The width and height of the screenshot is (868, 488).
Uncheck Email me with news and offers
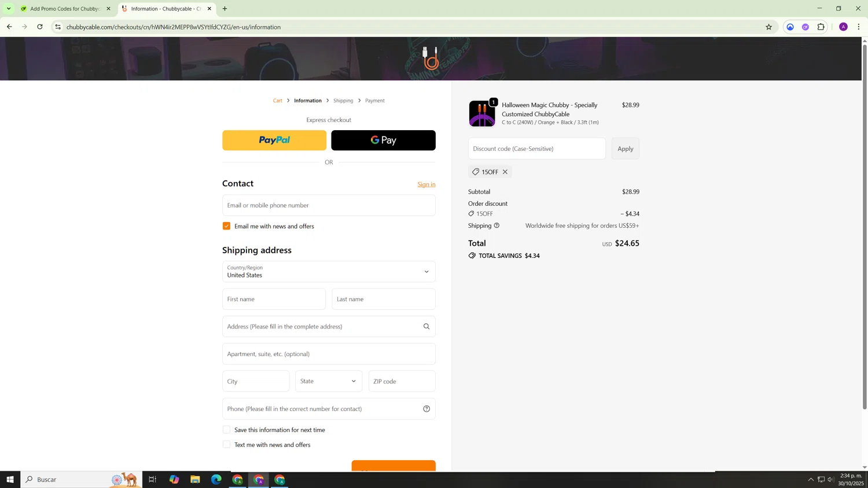(x=226, y=226)
